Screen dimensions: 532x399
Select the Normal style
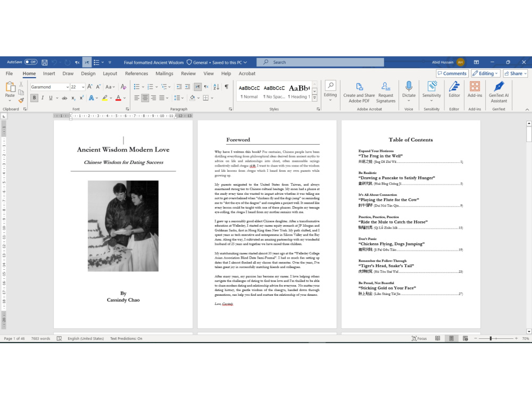(x=249, y=92)
